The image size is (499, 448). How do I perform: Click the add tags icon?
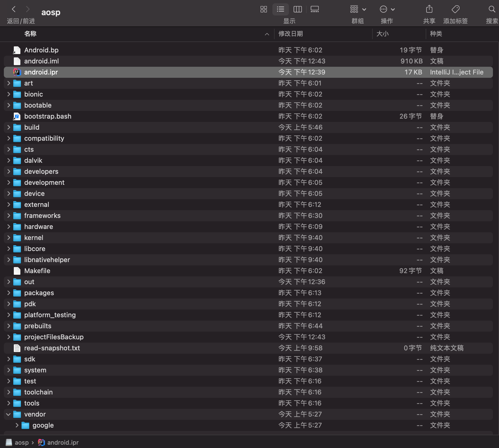pos(455,9)
